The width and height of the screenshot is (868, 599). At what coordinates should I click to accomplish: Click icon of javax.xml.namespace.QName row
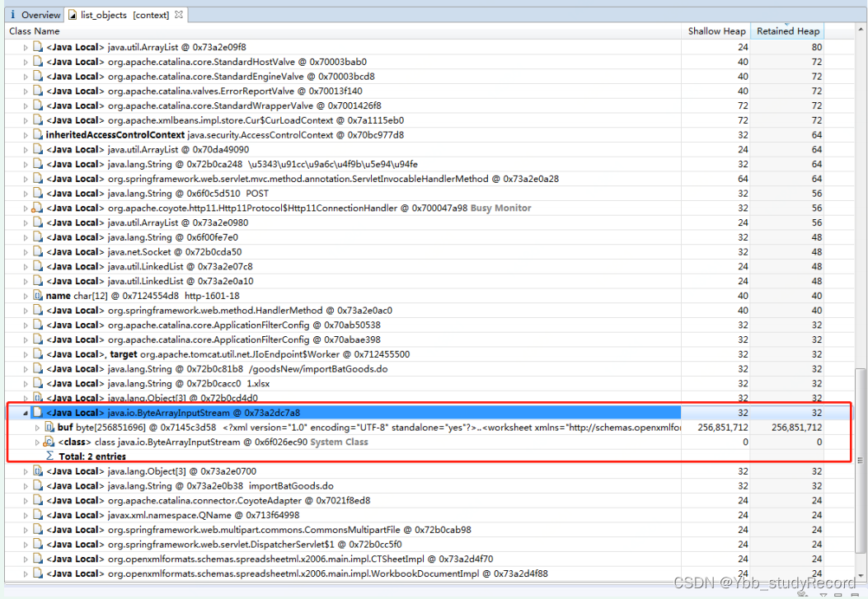[x=38, y=515]
